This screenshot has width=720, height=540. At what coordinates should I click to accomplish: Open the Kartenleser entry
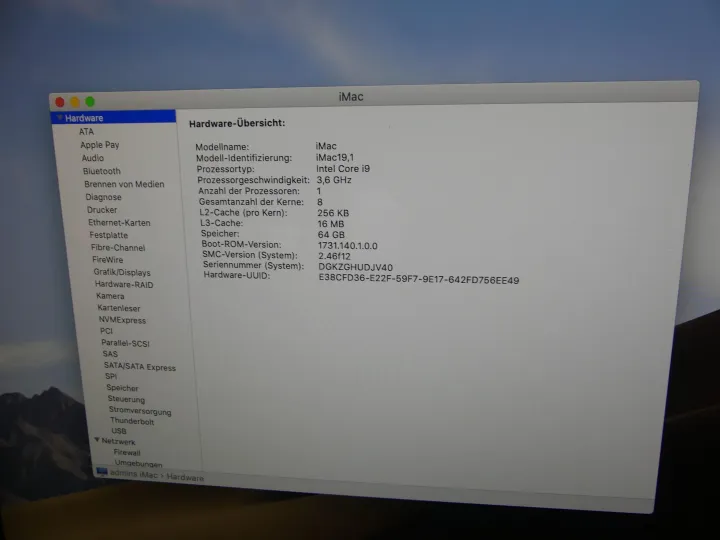(x=118, y=308)
